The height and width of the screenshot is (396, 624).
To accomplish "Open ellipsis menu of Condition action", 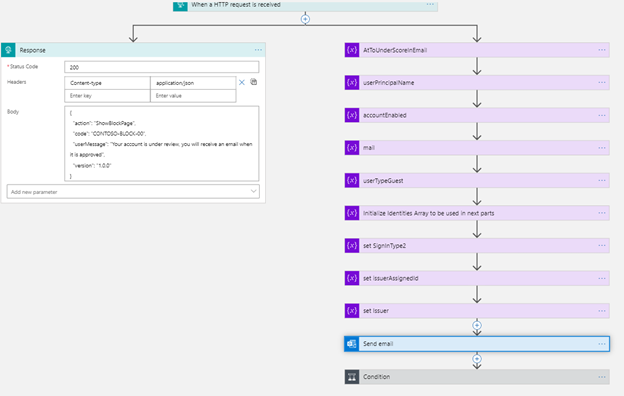I will pos(602,377).
